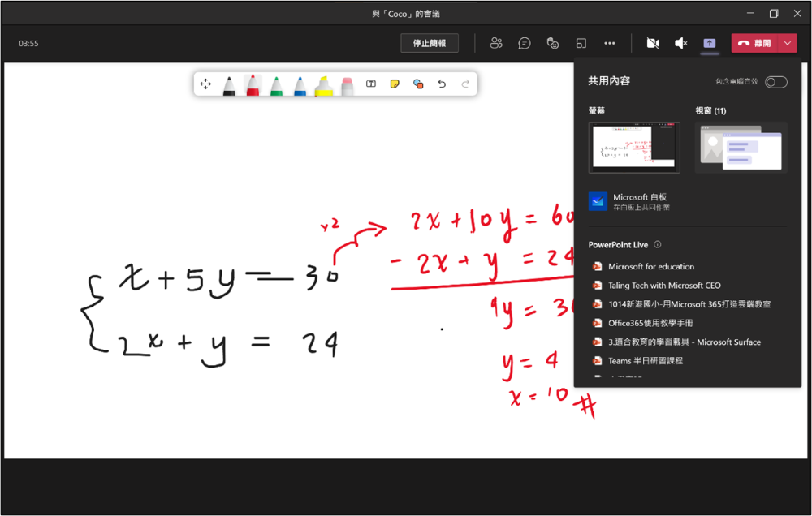The image size is (812, 516).
Task: Unmute the microphone
Action: (x=680, y=43)
